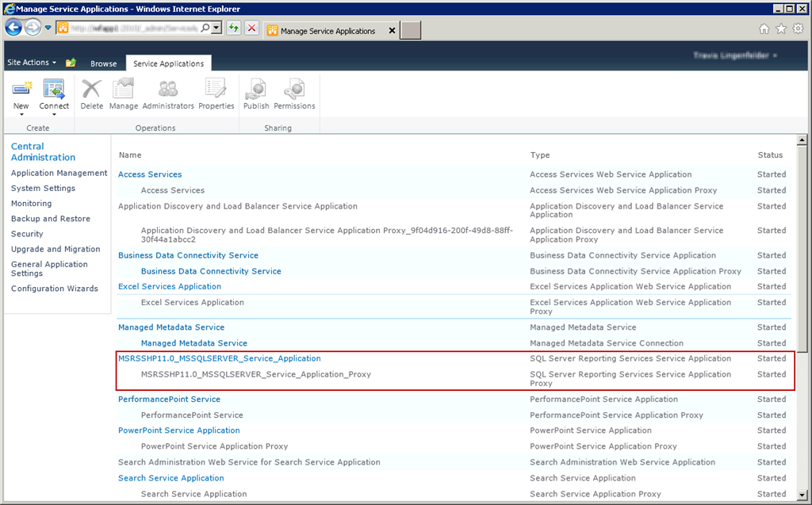
Task: Open the Business Data Connectivity Service application link
Action: click(188, 254)
